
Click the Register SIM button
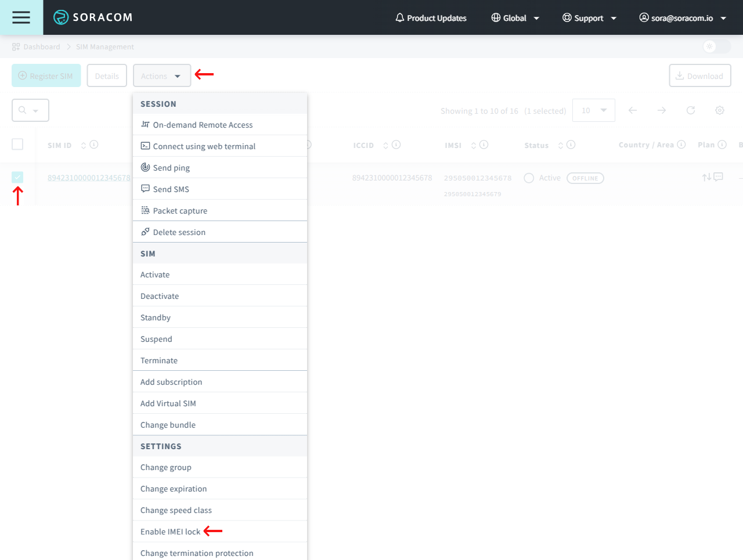tap(46, 76)
